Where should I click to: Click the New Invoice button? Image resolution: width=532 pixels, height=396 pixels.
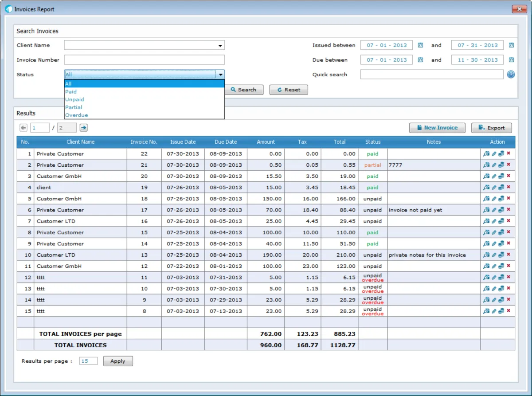437,128
